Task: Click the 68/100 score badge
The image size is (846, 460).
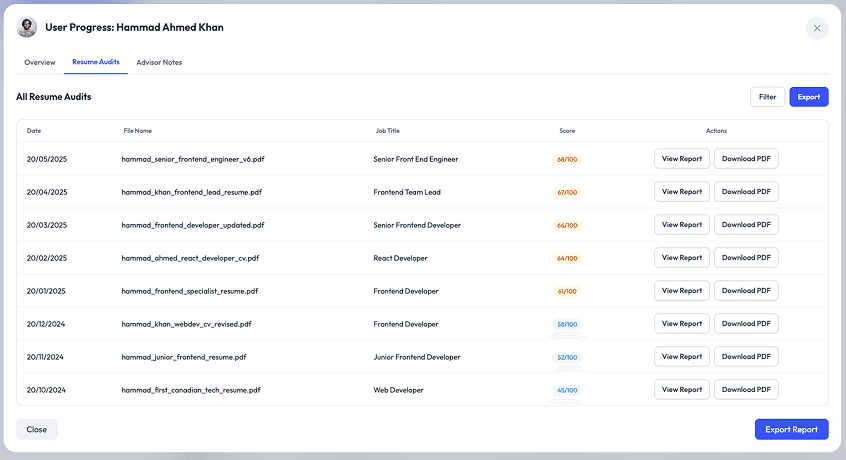Action: click(x=567, y=159)
